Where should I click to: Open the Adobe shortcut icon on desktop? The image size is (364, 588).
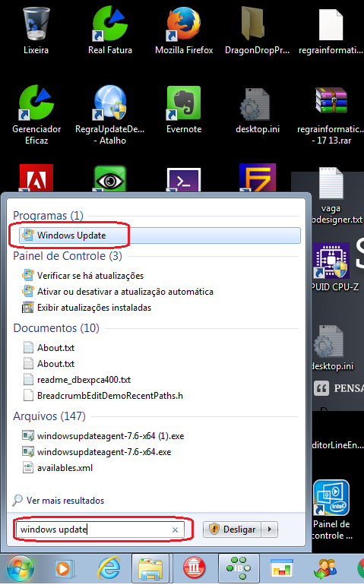pos(36,178)
